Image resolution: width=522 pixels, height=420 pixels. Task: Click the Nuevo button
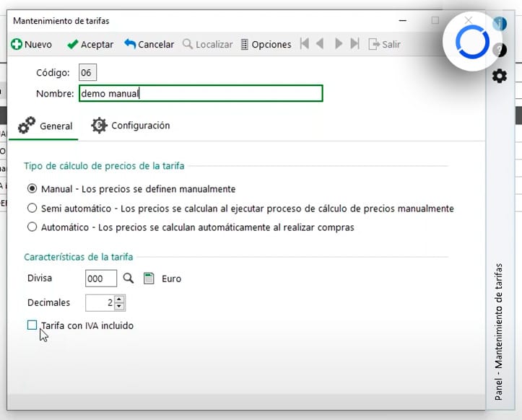[31, 44]
